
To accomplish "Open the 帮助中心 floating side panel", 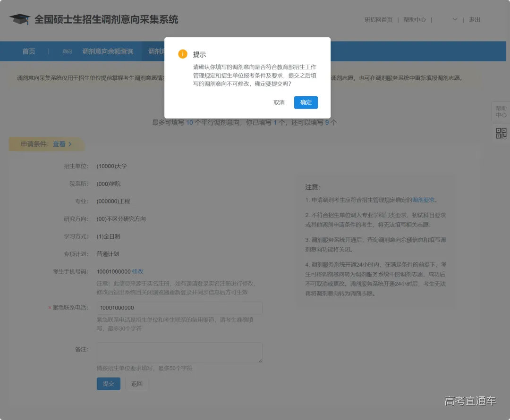I will pyautogui.click(x=501, y=112).
